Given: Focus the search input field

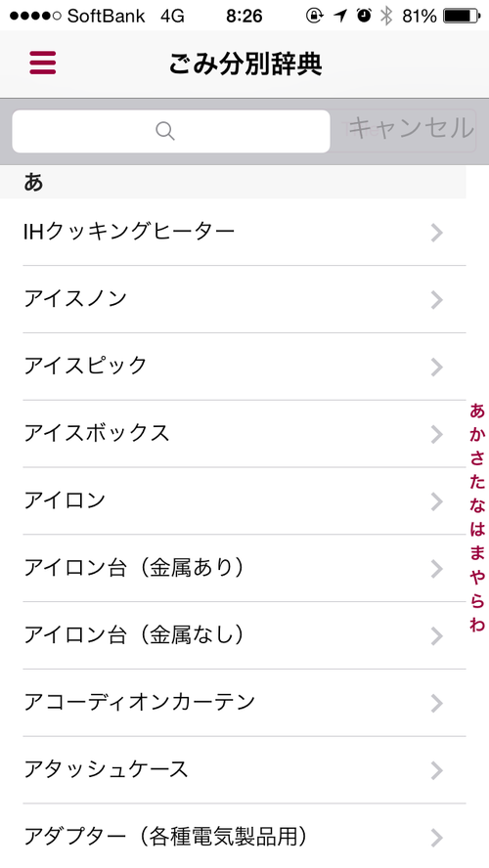Looking at the screenshot, I should [x=171, y=131].
